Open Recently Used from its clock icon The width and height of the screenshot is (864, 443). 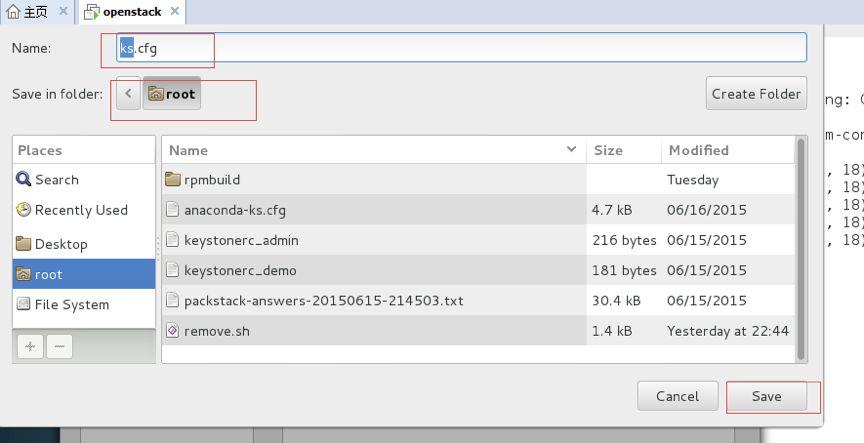24,210
